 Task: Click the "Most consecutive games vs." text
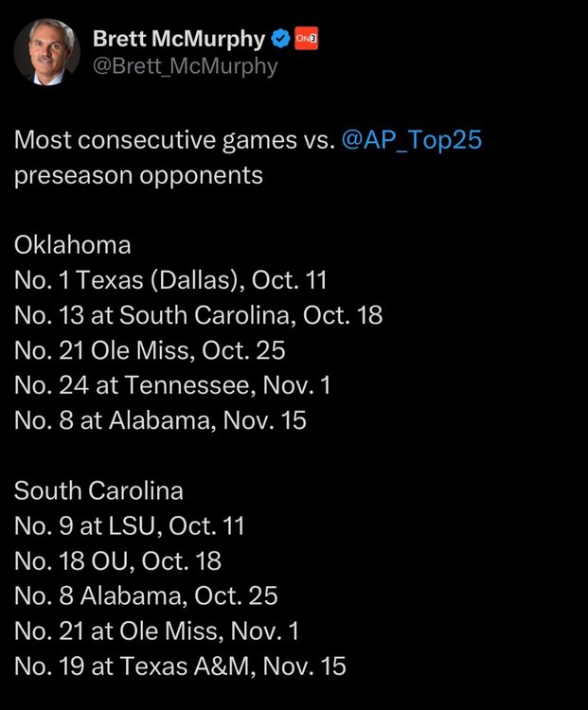coord(172,140)
